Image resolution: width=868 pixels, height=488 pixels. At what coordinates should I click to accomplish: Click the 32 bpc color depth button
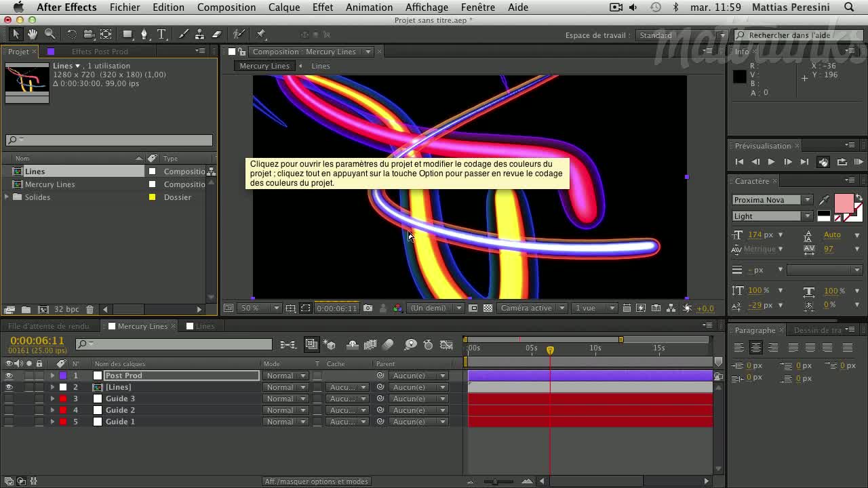67,309
